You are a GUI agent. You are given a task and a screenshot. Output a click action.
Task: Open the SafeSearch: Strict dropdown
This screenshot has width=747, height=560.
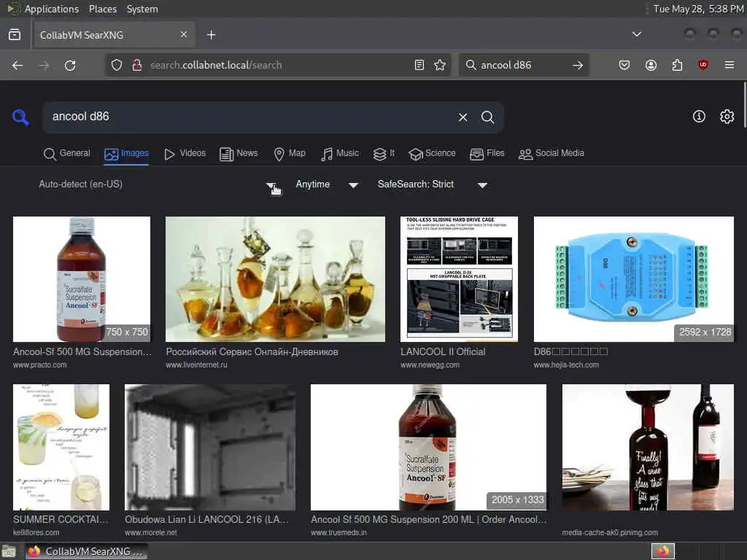pos(432,184)
